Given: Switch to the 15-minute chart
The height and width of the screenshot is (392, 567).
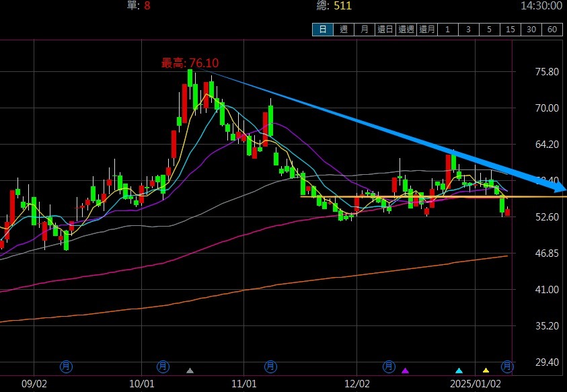Looking at the screenshot, I should (x=511, y=29).
